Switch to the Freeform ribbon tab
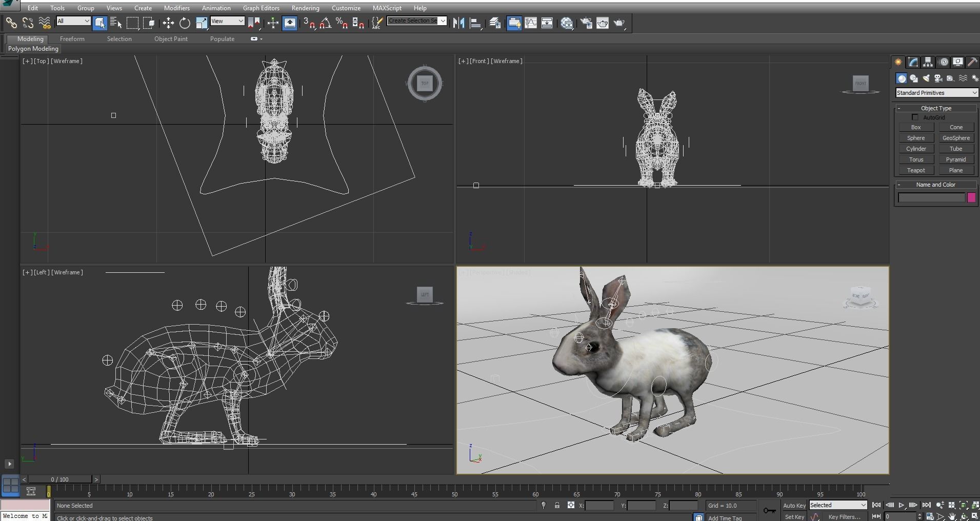980x521 pixels. [72, 39]
